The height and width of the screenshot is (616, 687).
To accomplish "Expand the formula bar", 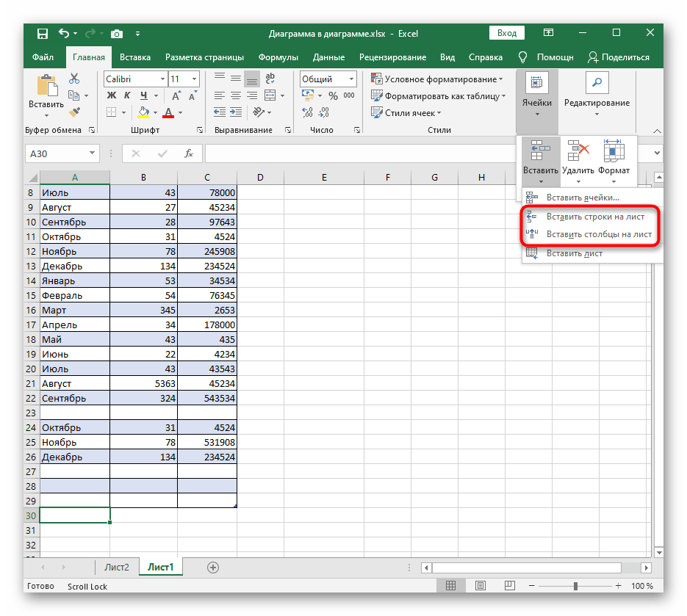I will pos(657,153).
